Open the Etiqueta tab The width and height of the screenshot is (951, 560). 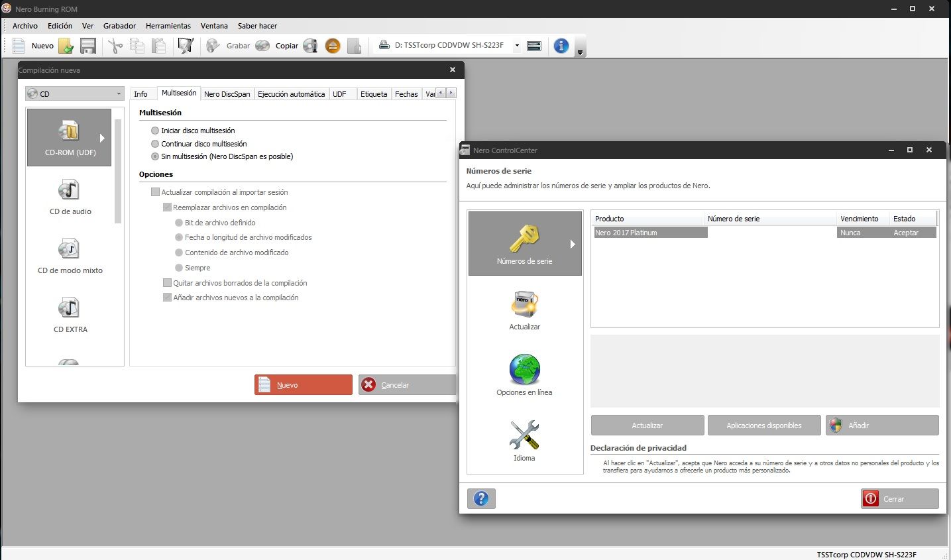point(374,94)
